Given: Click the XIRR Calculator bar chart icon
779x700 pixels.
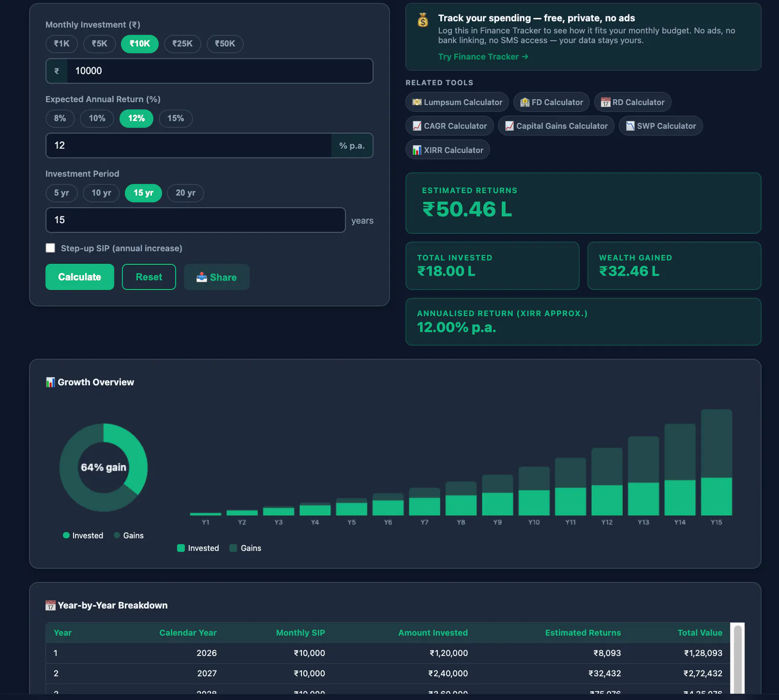Looking at the screenshot, I should click(x=417, y=150).
